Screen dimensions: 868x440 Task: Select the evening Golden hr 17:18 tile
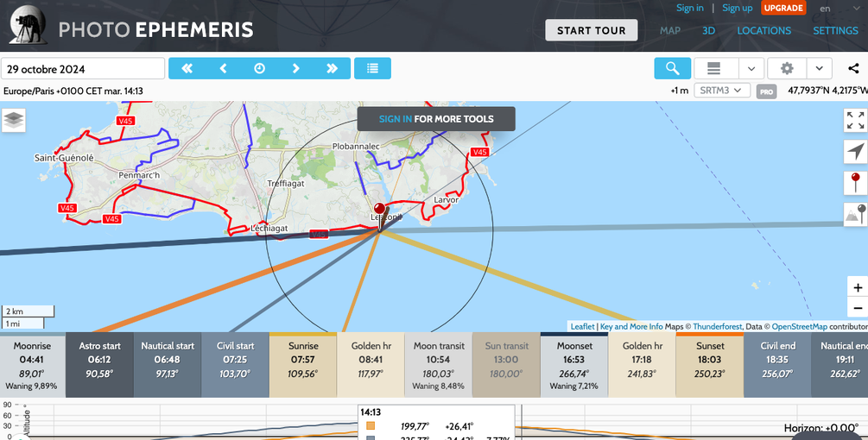point(642,365)
